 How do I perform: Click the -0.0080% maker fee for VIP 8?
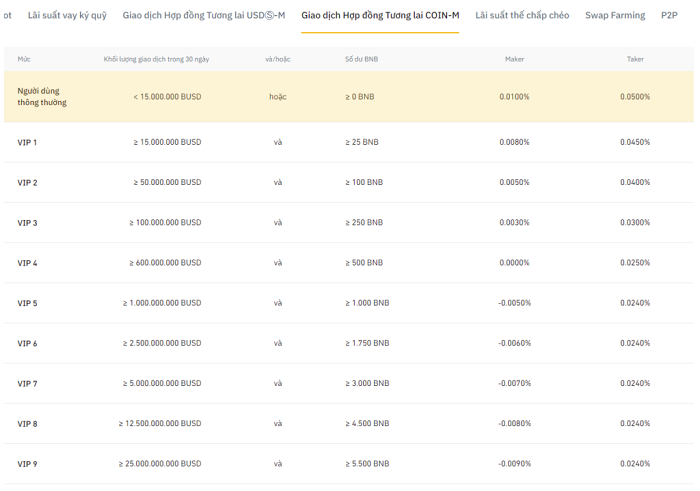pyautogui.click(x=514, y=423)
